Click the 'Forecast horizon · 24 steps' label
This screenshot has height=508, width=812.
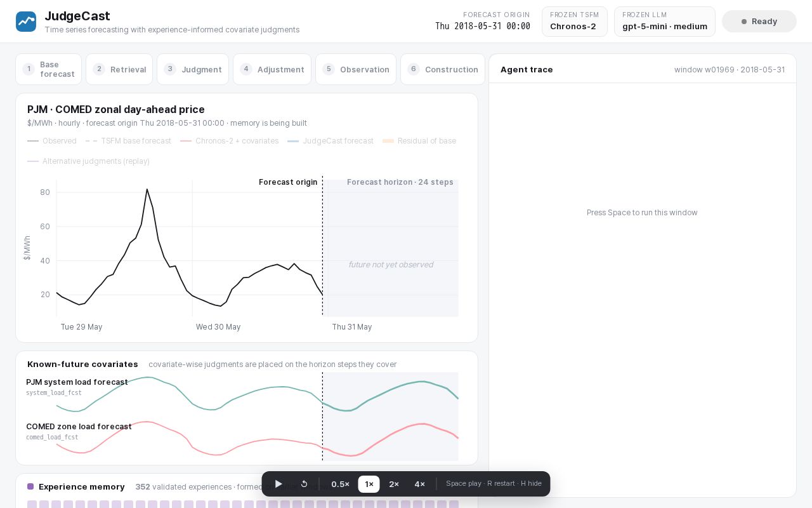click(x=400, y=182)
